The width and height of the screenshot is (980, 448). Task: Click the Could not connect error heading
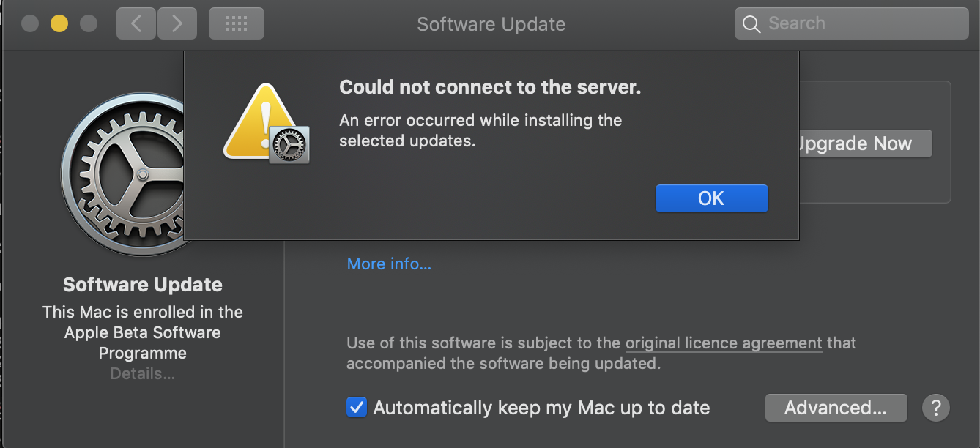click(x=490, y=88)
